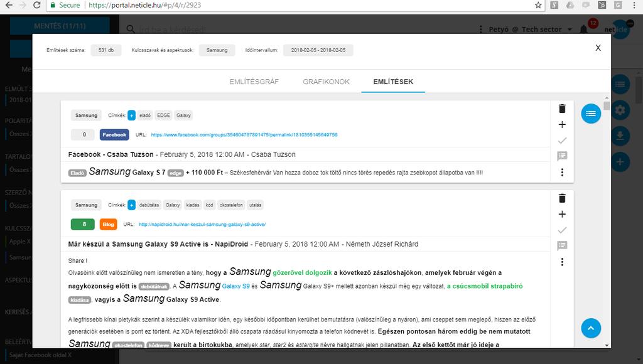Mark the NapiDroid mention as checked
The image size is (643, 364).
pyautogui.click(x=562, y=230)
